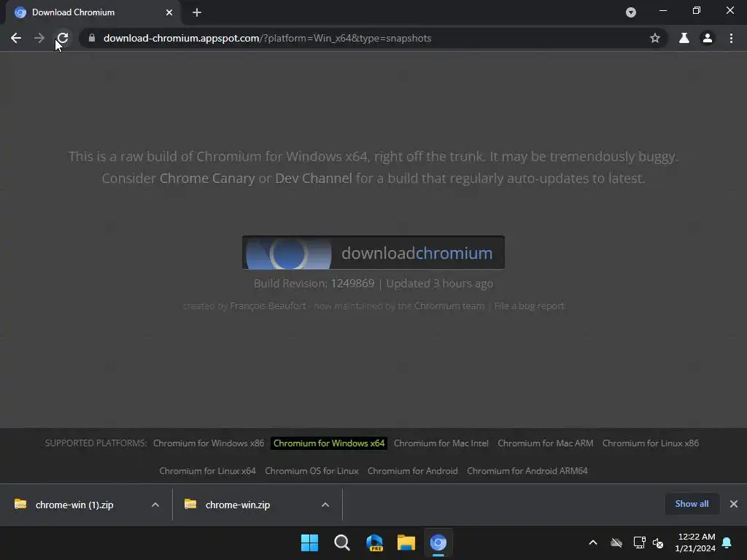Open the Chrome Labs flask icon
Viewport: 747px width, 560px height.
tap(684, 38)
